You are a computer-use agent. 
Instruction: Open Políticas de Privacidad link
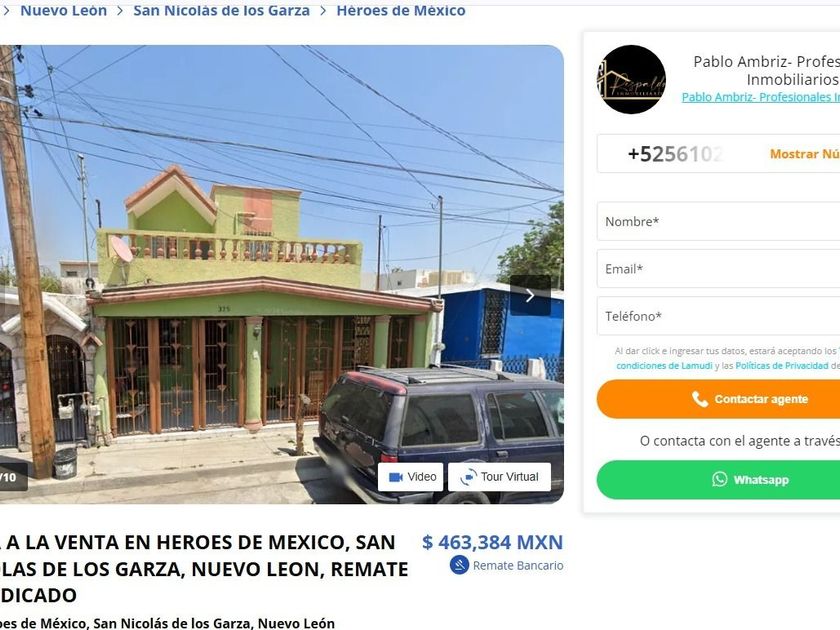782,365
